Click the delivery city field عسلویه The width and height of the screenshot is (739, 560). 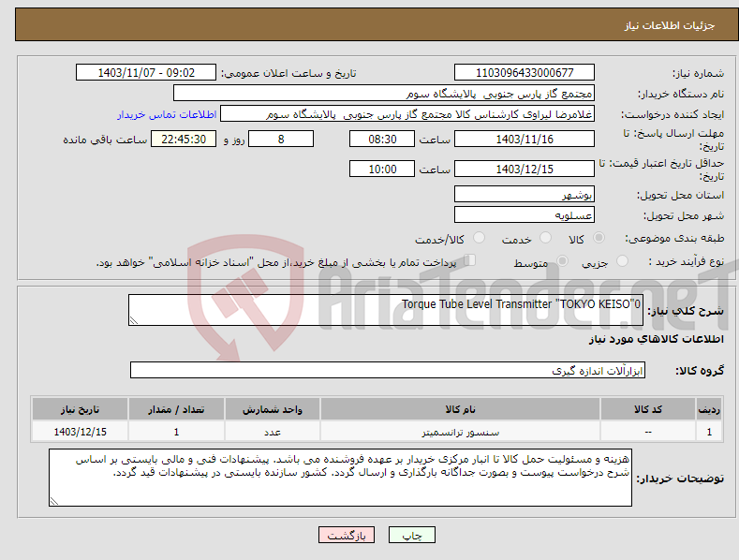pyautogui.click(x=525, y=214)
